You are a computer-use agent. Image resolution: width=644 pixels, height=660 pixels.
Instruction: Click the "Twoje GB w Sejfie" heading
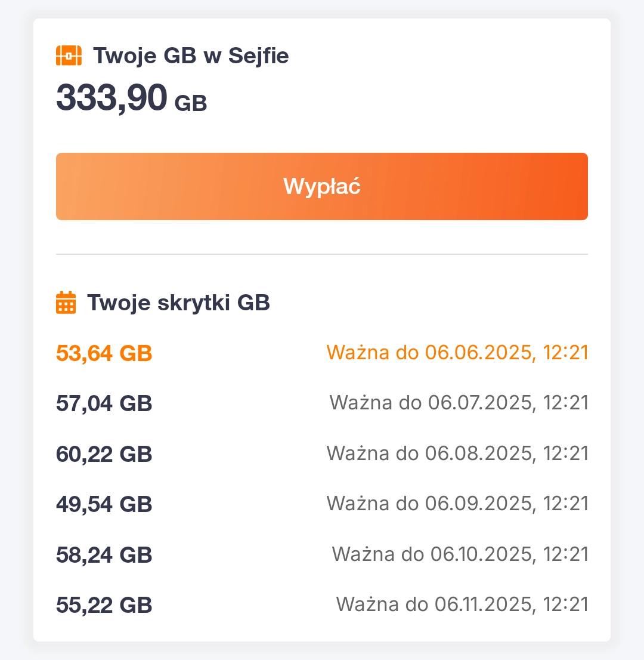pyautogui.click(x=191, y=56)
